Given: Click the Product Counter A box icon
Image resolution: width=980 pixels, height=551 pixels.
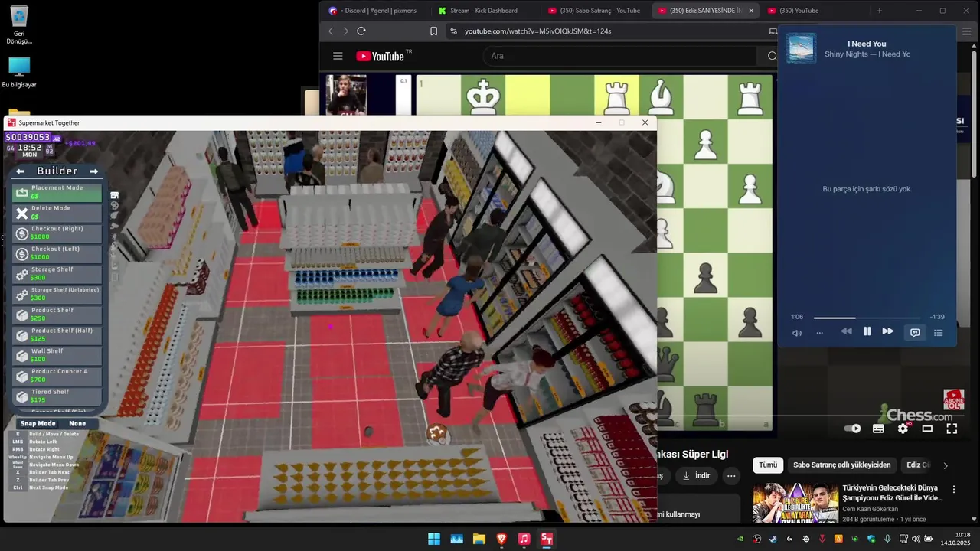Looking at the screenshot, I should [21, 377].
